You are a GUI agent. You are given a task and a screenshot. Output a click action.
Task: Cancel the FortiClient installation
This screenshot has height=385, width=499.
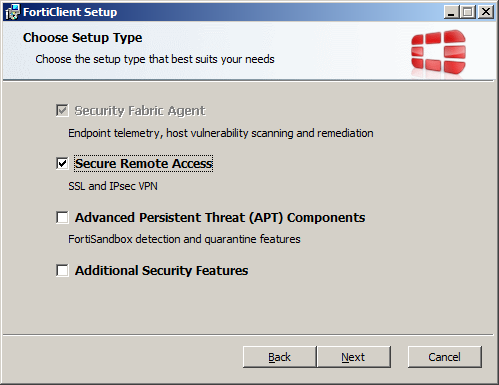445,357
